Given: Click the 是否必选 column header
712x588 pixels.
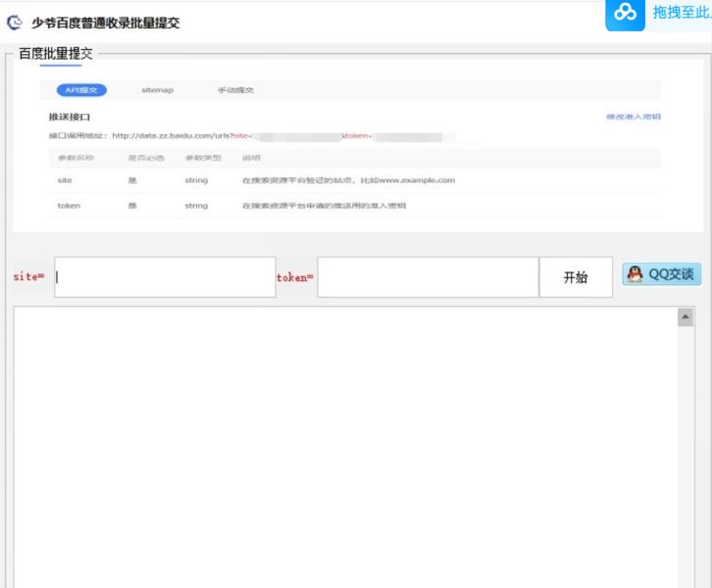Looking at the screenshot, I should 146,158.
